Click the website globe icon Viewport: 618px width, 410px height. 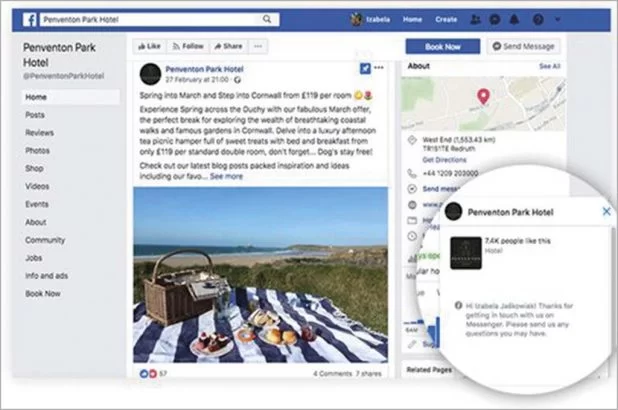412,205
